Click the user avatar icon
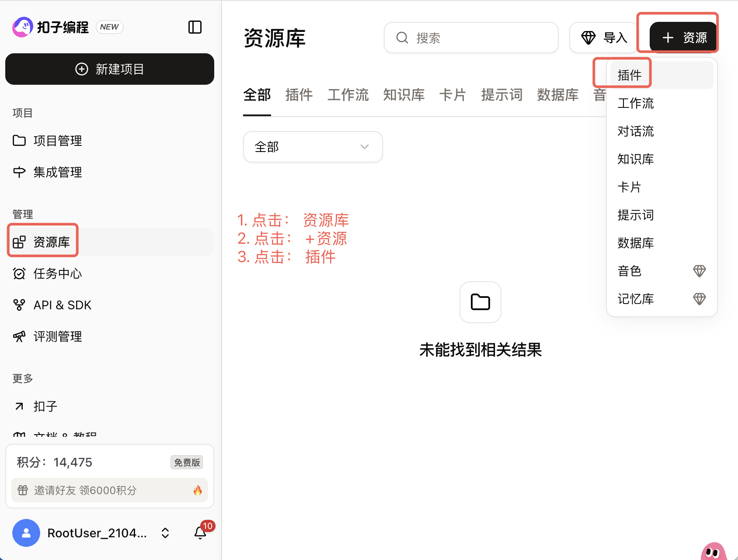This screenshot has width=738, height=560. coord(26,532)
